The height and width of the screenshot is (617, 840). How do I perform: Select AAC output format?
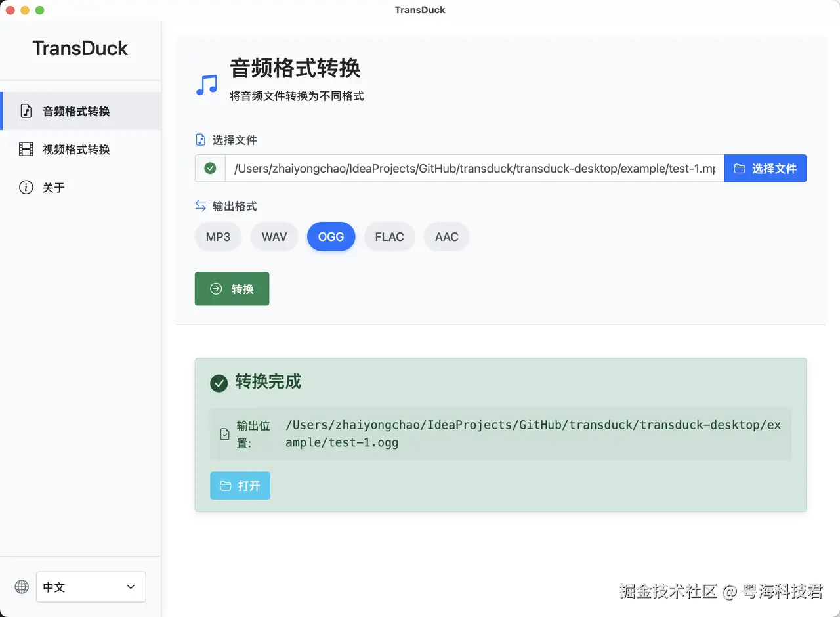[x=447, y=237]
